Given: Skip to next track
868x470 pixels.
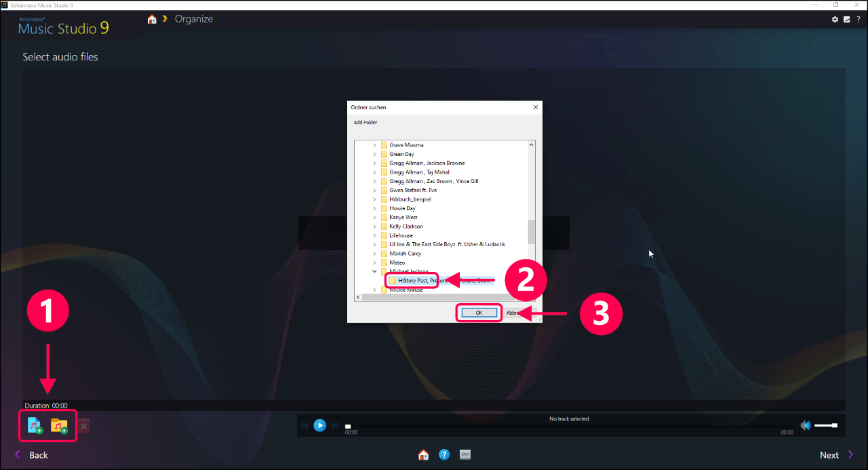Looking at the screenshot, I should [x=335, y=425].
